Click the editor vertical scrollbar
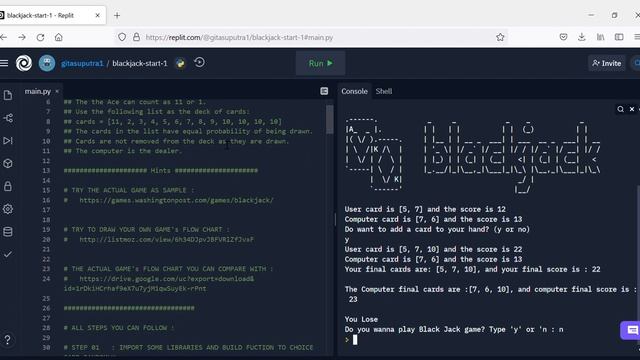640x360 pixels. tap(329, 120)
